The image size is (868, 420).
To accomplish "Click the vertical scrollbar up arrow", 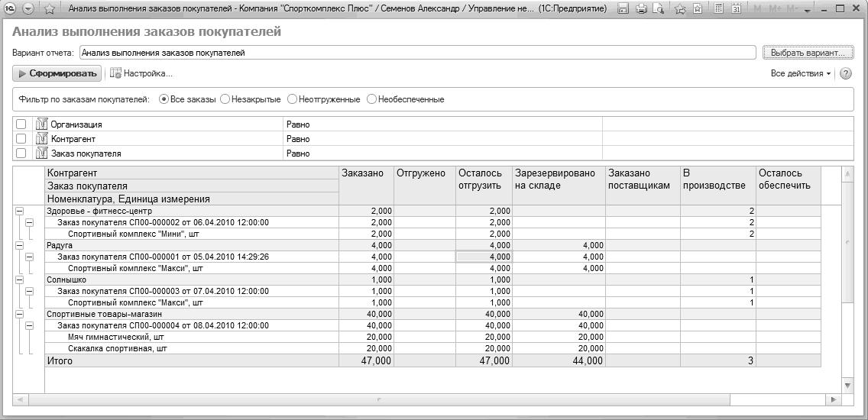I will (847, 174).
